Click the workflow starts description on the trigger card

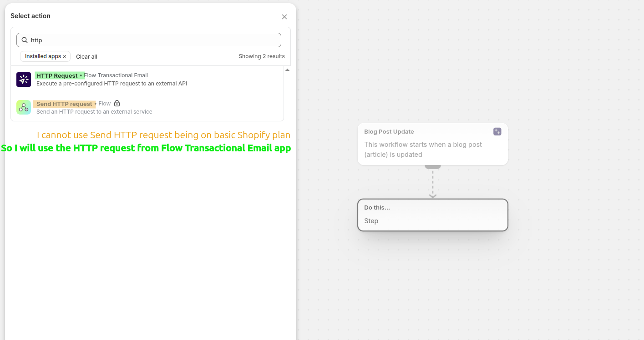point(423,150)
